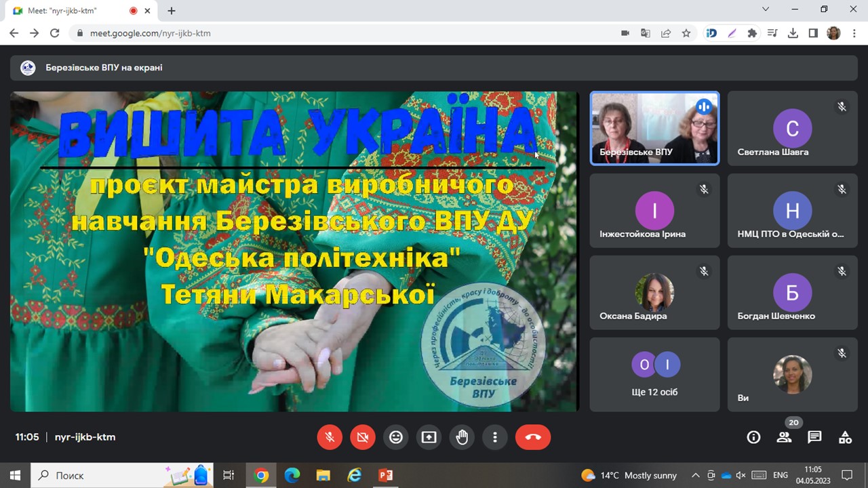Click the present screen button

pos(429,437)
